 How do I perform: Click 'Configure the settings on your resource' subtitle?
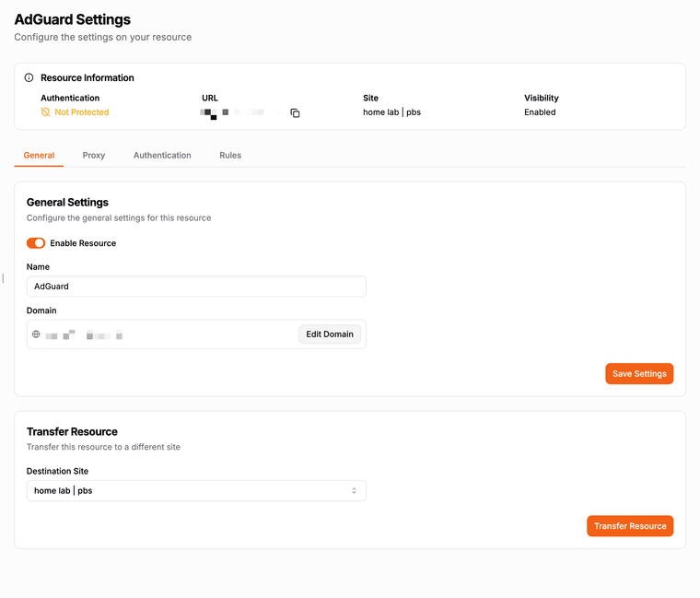click(102, 37)
